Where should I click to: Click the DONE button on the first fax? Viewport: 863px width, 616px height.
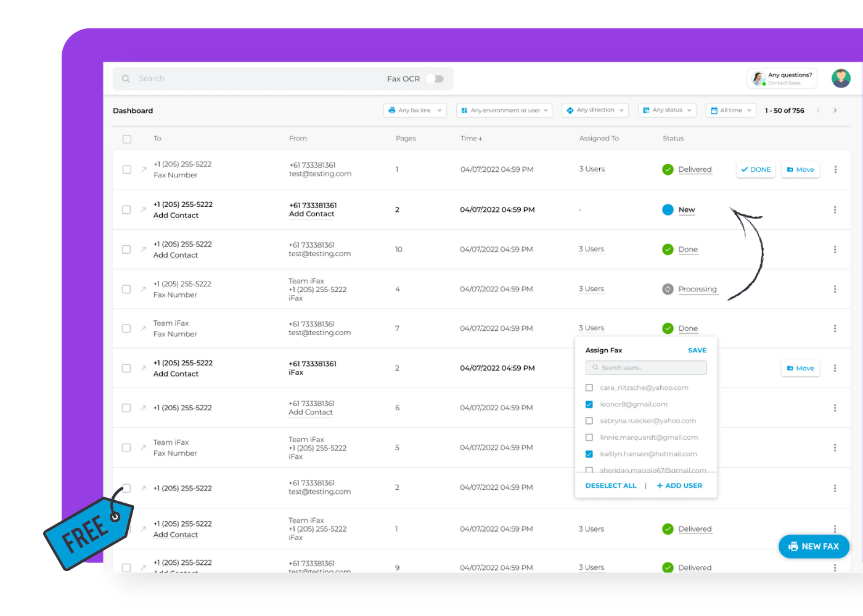[756, 169]
